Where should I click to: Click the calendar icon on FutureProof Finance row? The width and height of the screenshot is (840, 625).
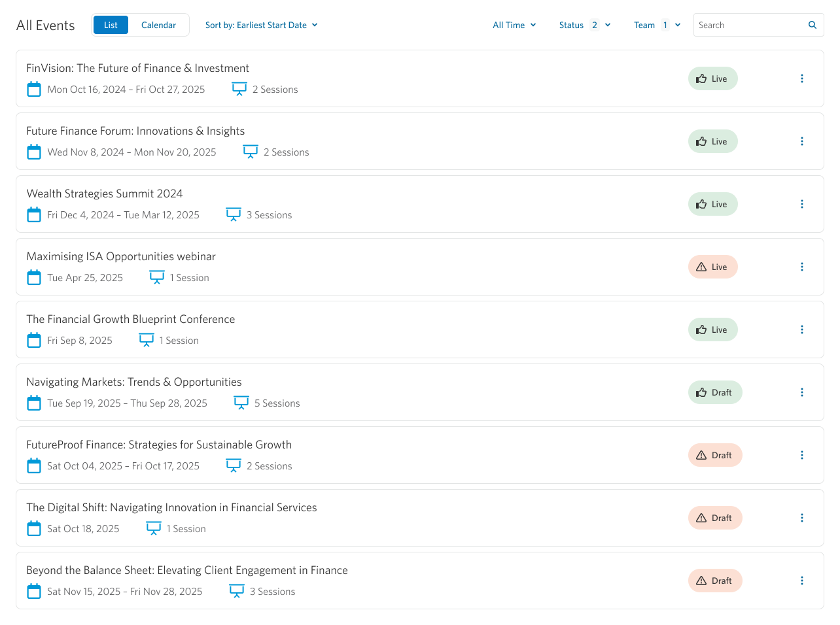34,465
